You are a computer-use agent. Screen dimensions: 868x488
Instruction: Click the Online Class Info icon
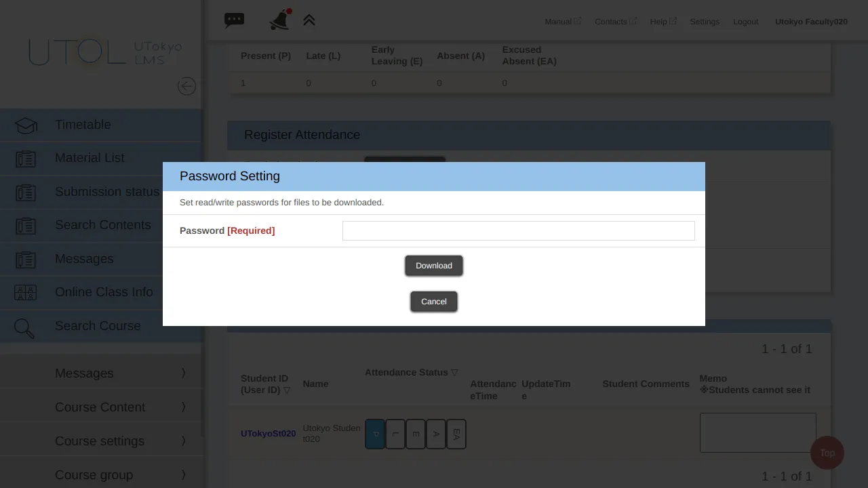[x=26, y=293]
